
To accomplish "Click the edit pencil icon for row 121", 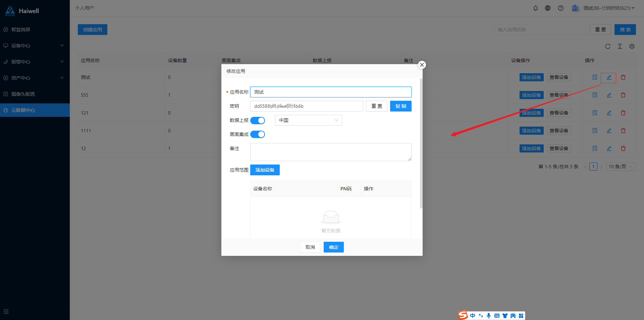I will tap(609, 113).
